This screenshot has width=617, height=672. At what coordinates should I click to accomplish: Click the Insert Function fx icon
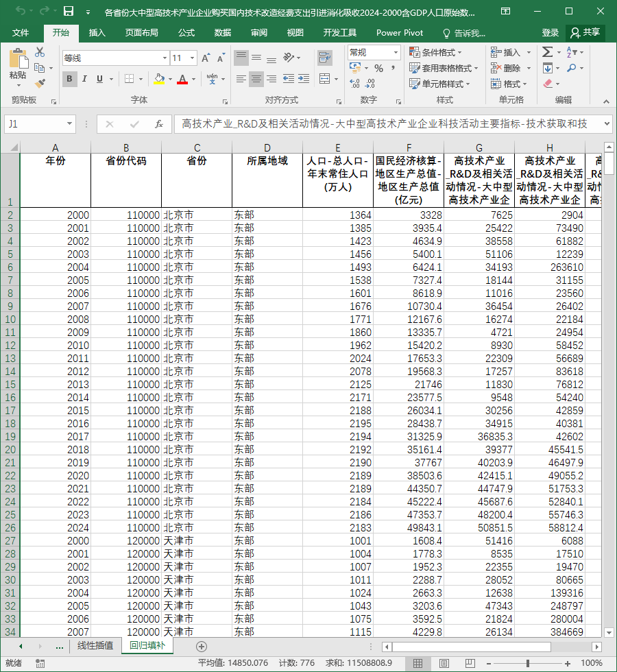(159, 124)
